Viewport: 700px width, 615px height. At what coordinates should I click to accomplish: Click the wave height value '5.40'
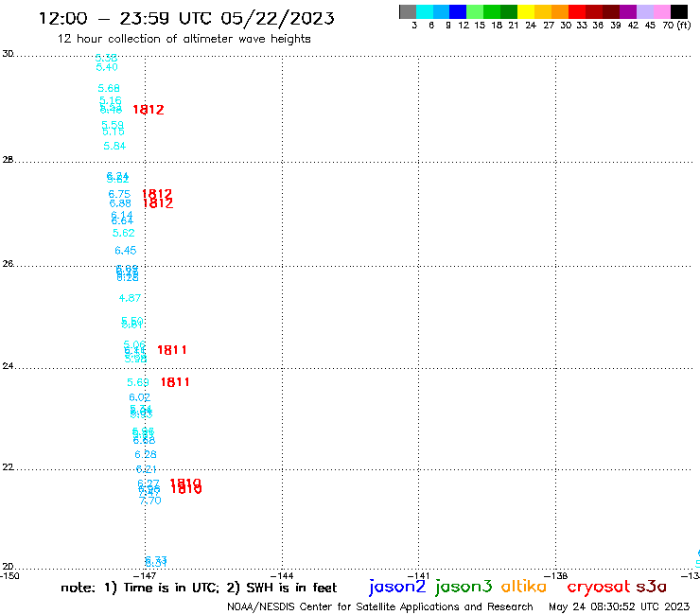click(107, 67)
